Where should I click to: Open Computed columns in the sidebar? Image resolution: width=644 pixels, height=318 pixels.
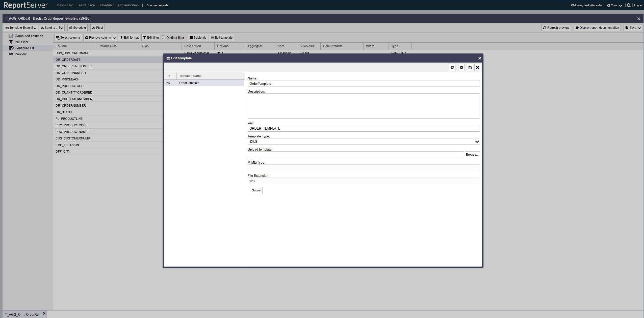[x=29, y=36]
